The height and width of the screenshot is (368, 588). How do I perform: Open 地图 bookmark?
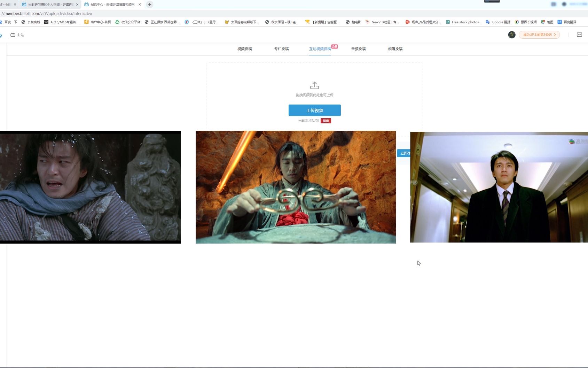point(547,22)
